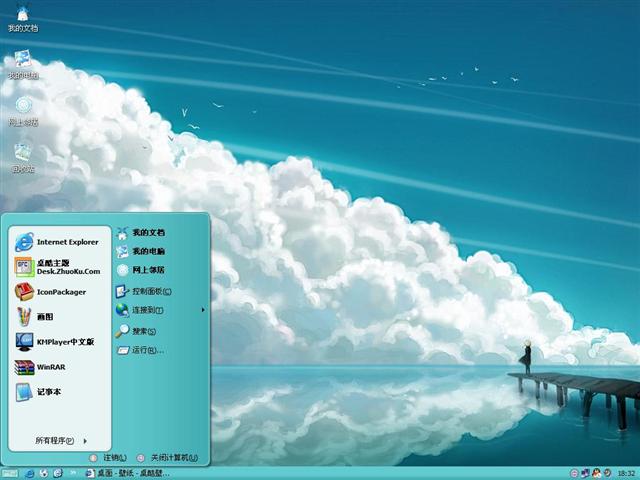640x480 pixels.
Task: Click the 注销 log off button
Action: coord(108,458)
